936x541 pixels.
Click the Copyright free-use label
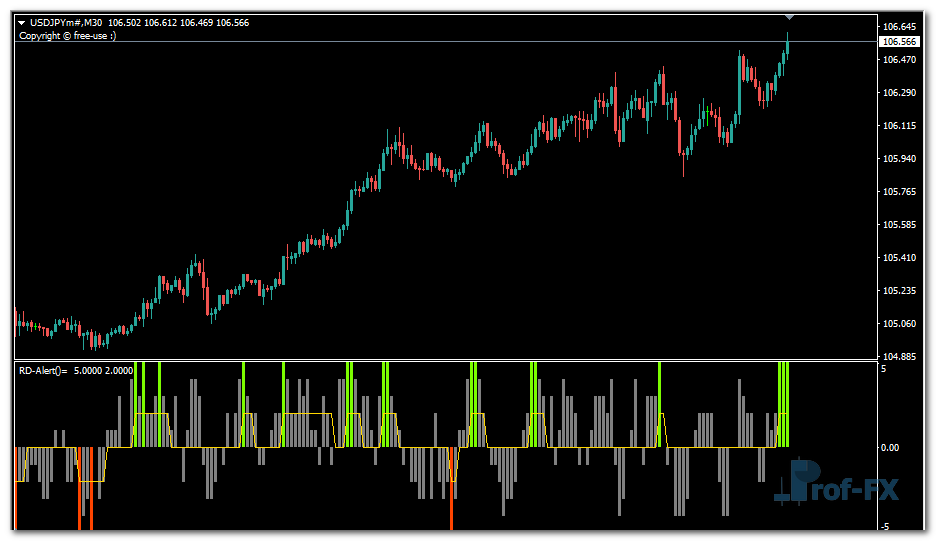(x=67, y=36)
